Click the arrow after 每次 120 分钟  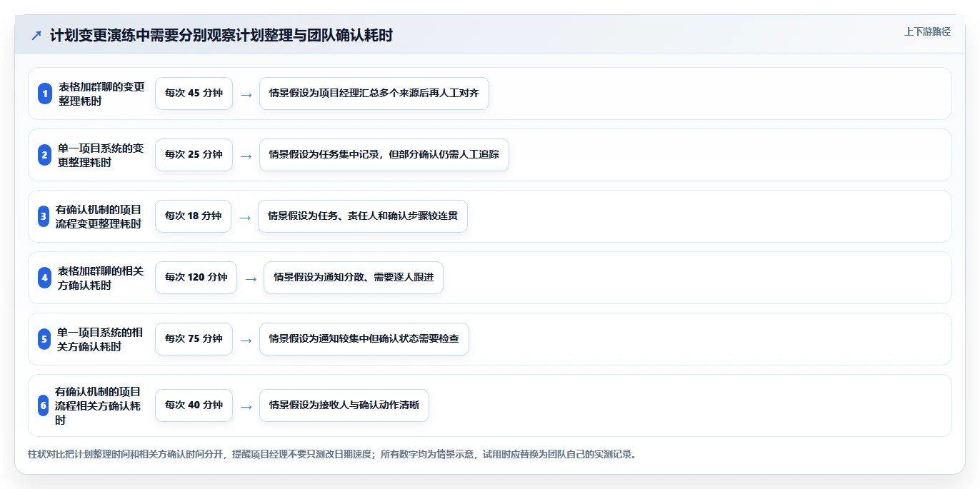coord(250,278)
